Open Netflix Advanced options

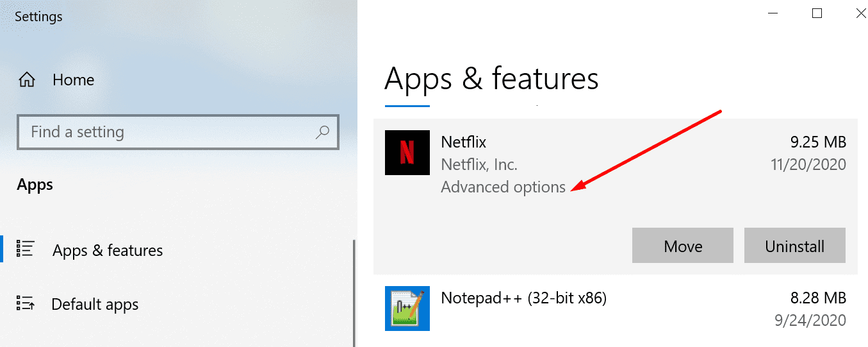(504, 187)
